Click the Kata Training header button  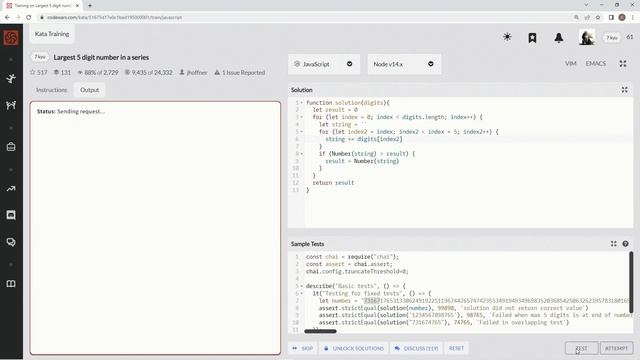(x=52, y=34)
